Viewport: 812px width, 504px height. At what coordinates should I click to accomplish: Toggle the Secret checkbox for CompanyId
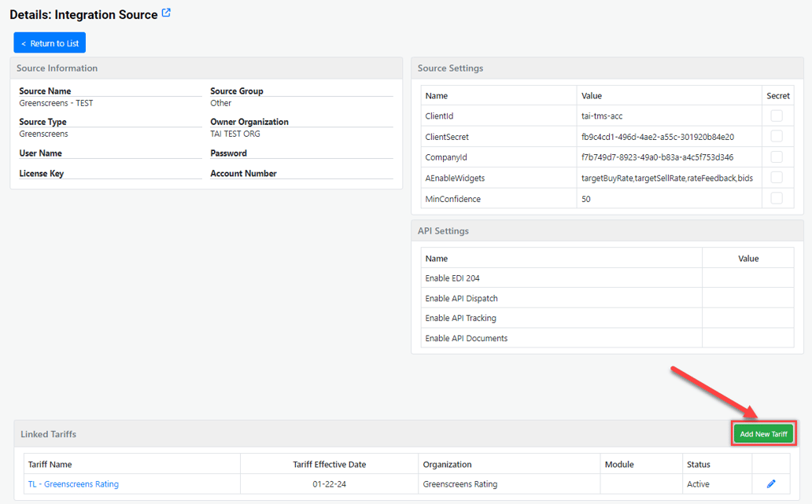click(x=777, y=157)
